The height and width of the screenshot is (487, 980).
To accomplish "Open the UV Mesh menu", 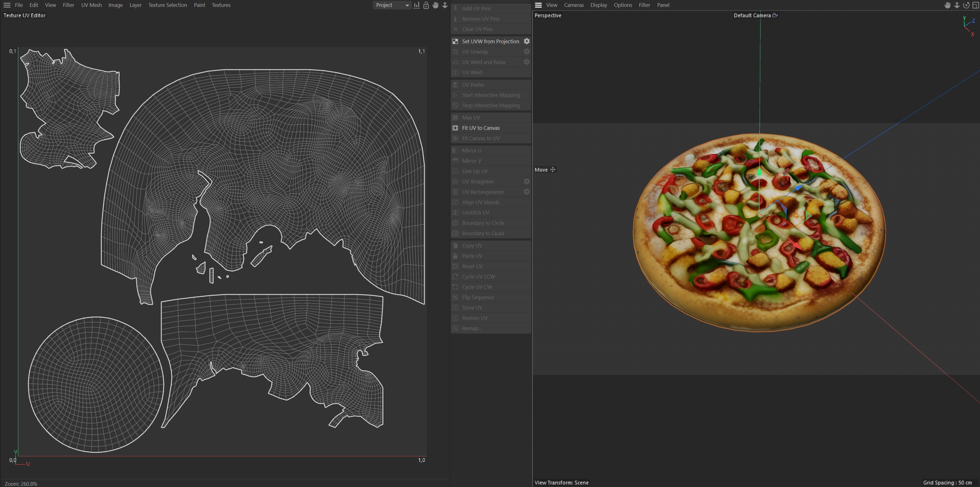I will tap(91, 5).
